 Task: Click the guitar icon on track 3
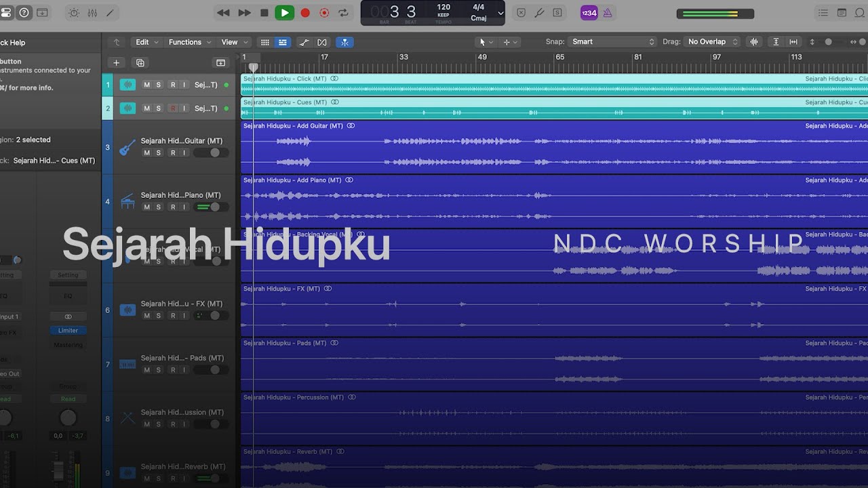click(127, 147)
